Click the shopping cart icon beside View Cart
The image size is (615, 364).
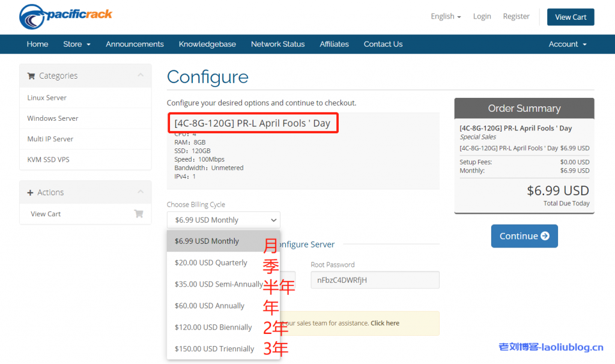coord(139,214)
